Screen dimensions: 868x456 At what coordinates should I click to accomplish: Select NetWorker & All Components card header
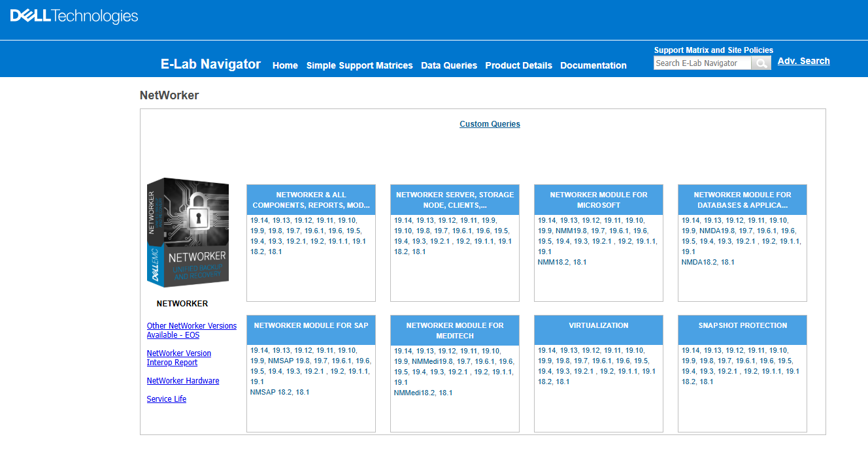point(311,200)
